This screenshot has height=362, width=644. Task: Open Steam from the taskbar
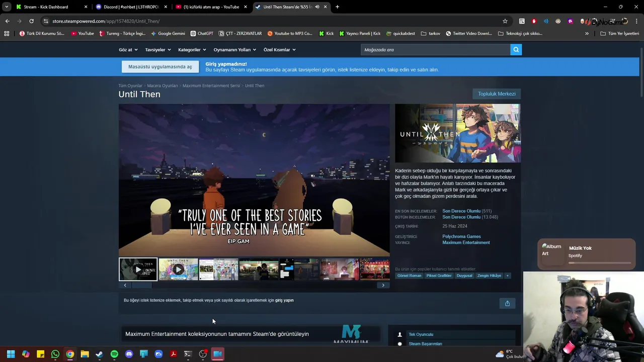(x=100, y=354)
